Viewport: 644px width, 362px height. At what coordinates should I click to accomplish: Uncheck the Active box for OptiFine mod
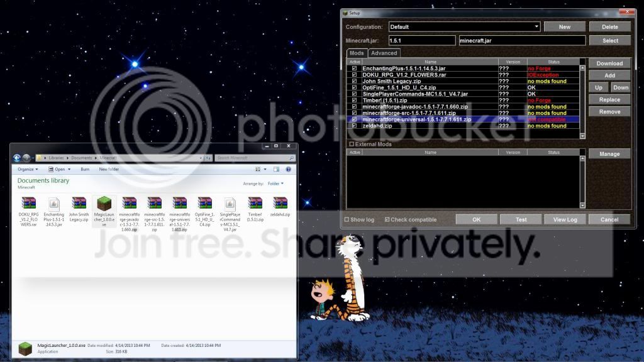tap(354, 87)
